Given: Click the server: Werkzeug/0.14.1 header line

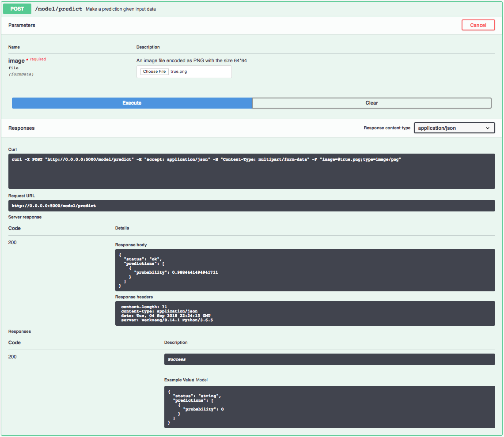Looking at the screenshot, I should [x=167, y=320].
